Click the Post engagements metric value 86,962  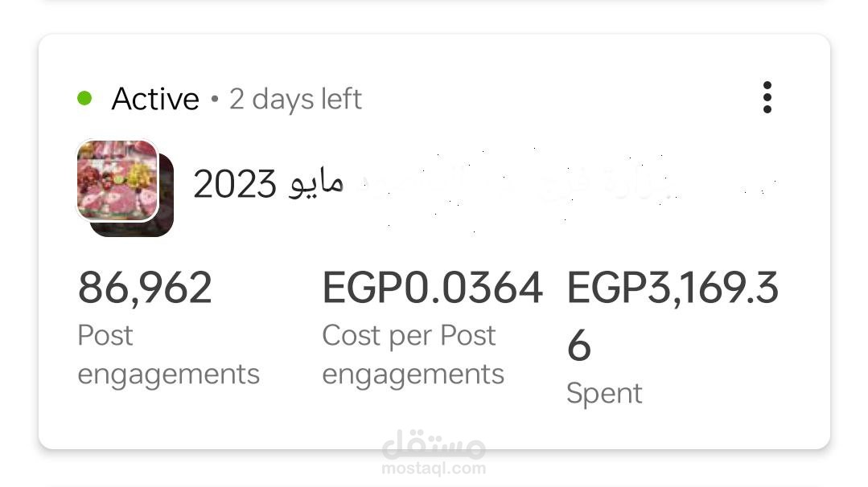click(x=144, y=287)
